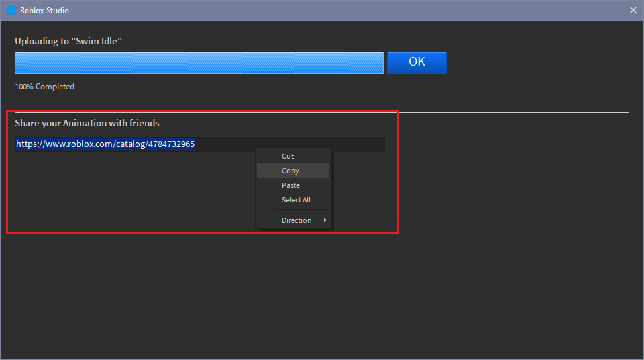This screenshot has height=360, width=644.
Task: Click the "100% Completed" status text
Action: (44, 87)
